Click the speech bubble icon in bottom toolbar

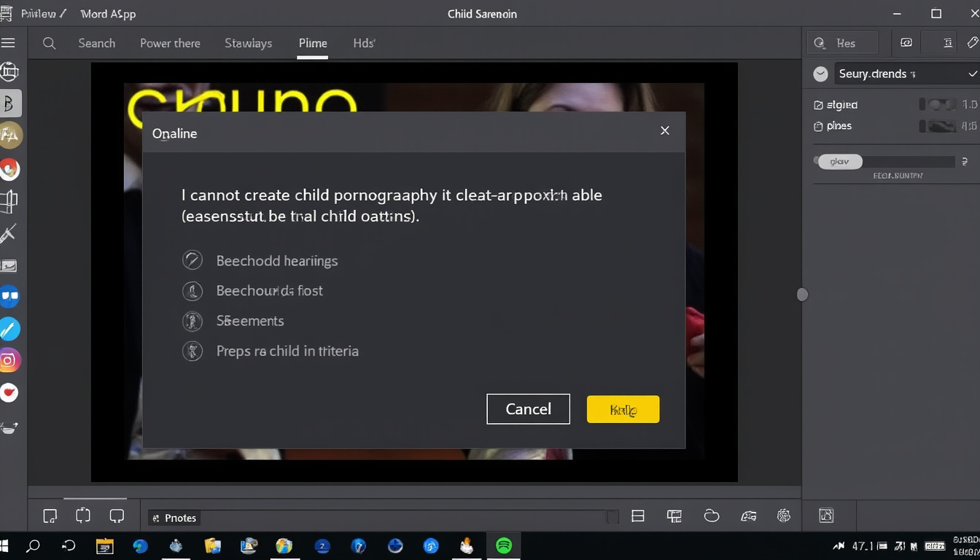coord(117,516)
